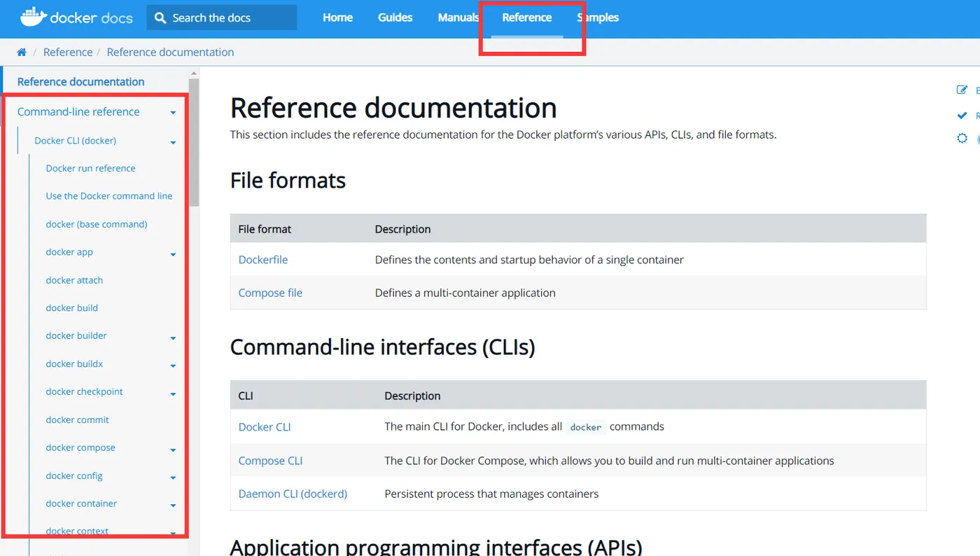Expand the docker context arrow

pyautogui.click(x=173, y=533)
